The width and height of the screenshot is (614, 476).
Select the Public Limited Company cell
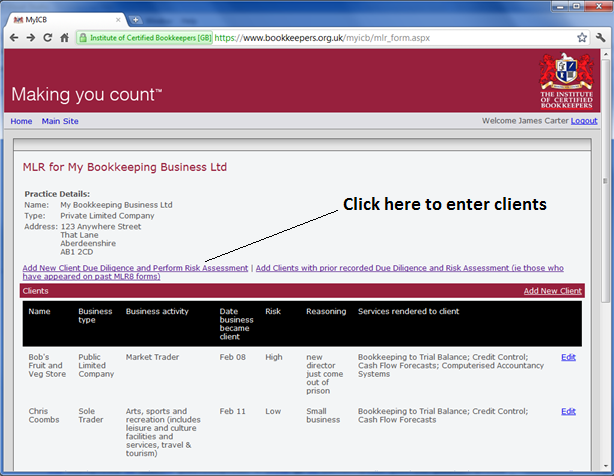coord(96,365)
